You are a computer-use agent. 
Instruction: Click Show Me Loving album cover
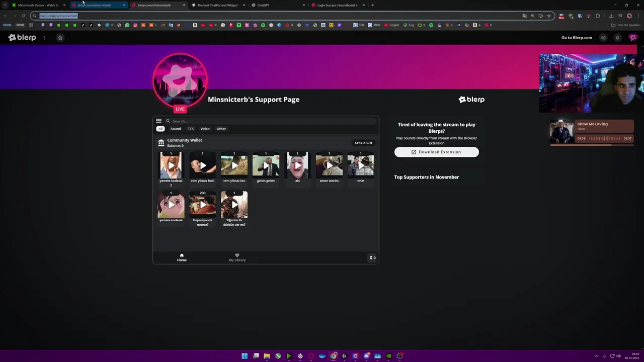(561, 132)
